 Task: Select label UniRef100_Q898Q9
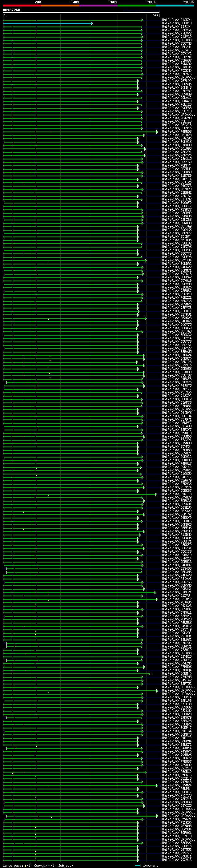[x=177, y=94]
